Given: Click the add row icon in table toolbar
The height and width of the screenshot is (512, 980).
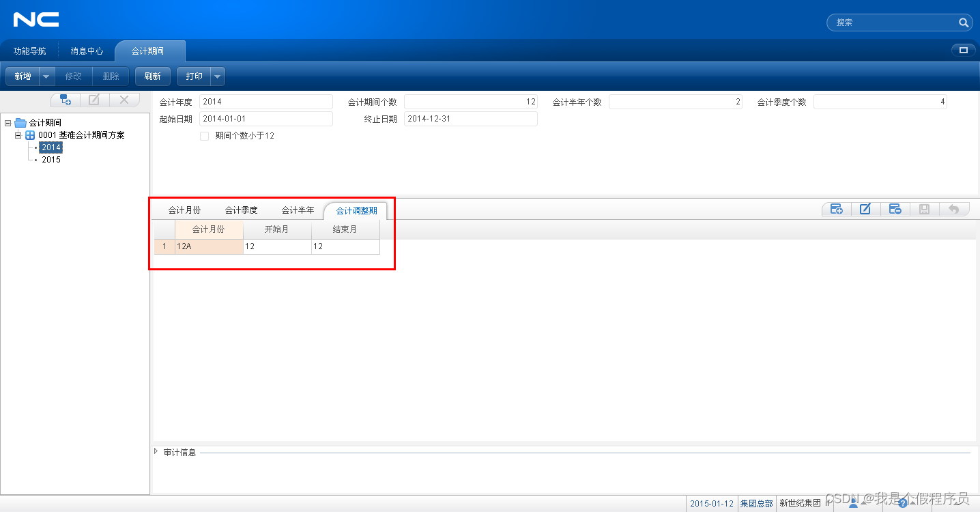Looking at the screenshot, I should point(837,209).
